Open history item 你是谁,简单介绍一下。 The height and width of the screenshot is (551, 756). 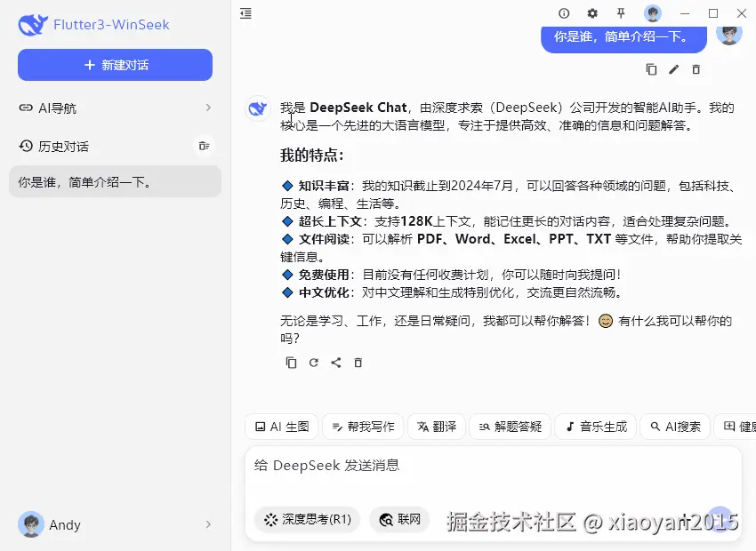pos(116,181)
